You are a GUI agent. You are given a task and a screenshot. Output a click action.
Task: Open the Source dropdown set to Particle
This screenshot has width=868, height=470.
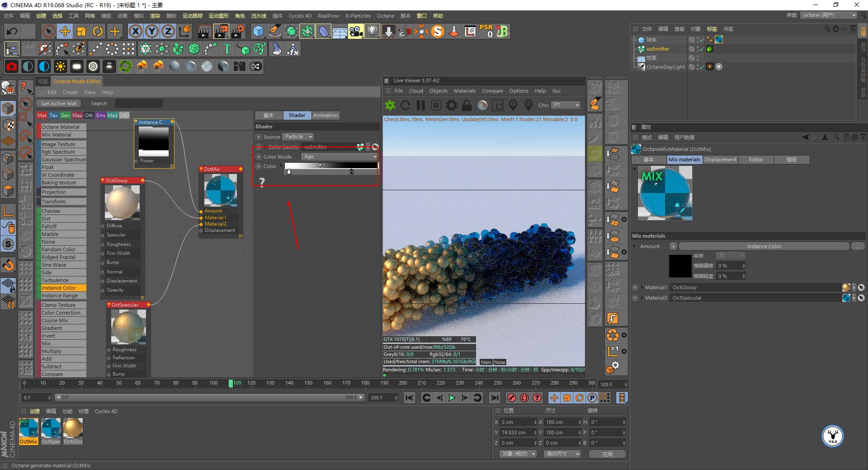(297, 136)
